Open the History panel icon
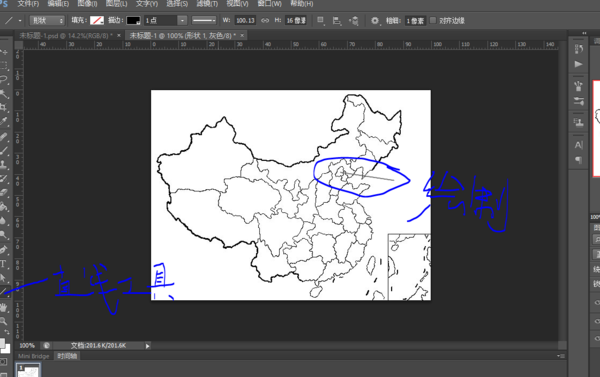The image size is (600, 377). point(579,49)
